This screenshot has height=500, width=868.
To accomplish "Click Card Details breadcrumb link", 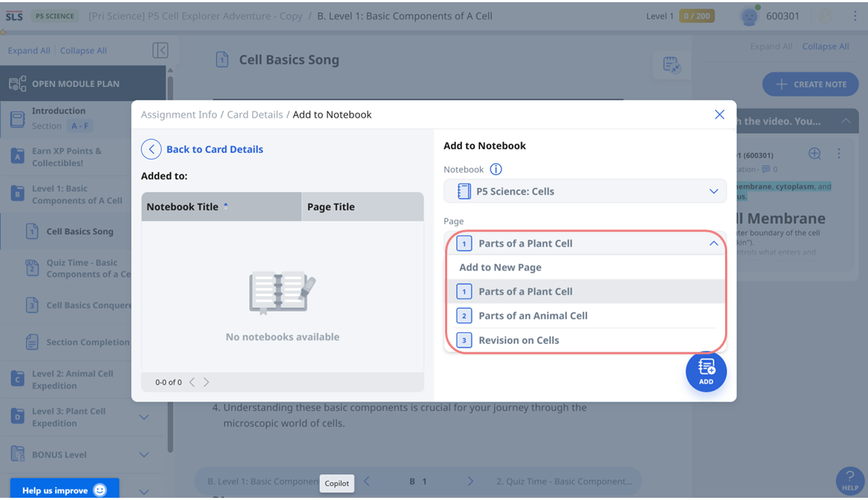I will pos(255,114).
